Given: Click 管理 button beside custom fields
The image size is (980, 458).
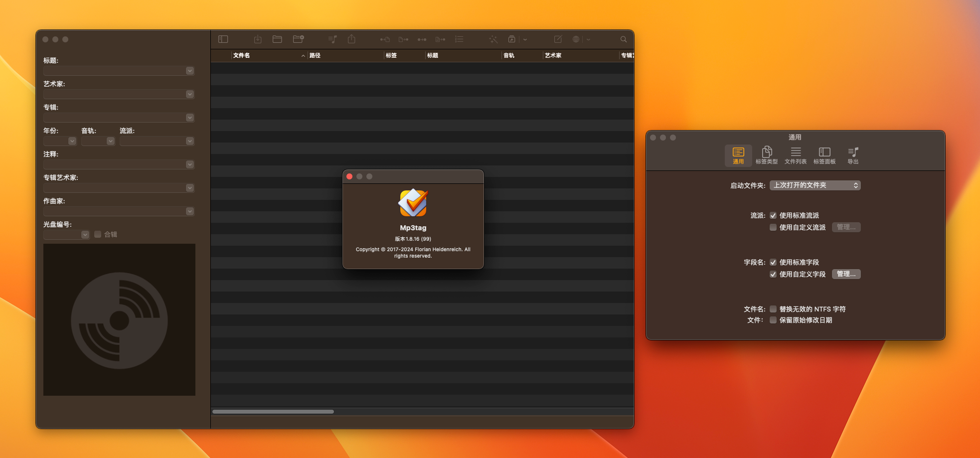Looking at the screenshot, I should [846, 274].
